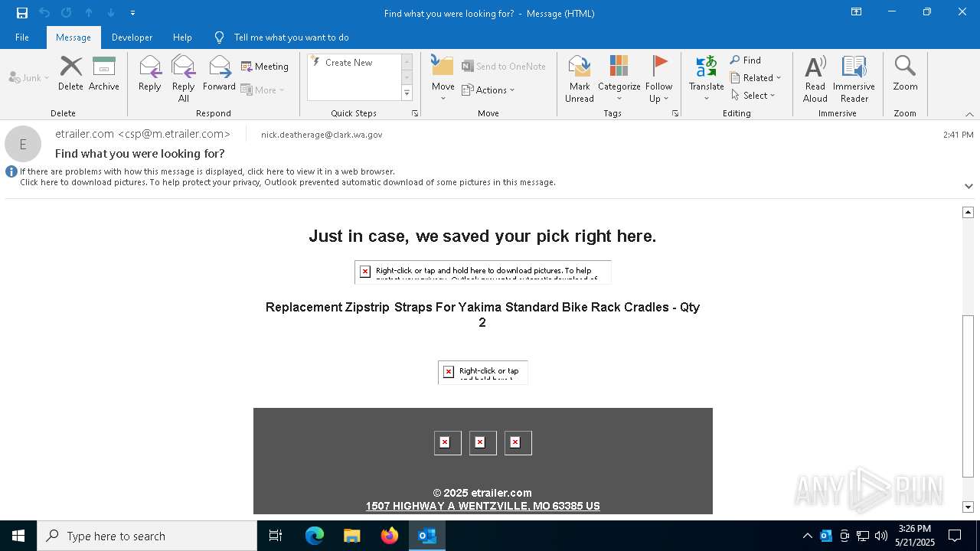Open the 1507 HIGHWAY A WENTZVILLE address link
The width and height of the screenshot is (980, 551).
point(482,506)
